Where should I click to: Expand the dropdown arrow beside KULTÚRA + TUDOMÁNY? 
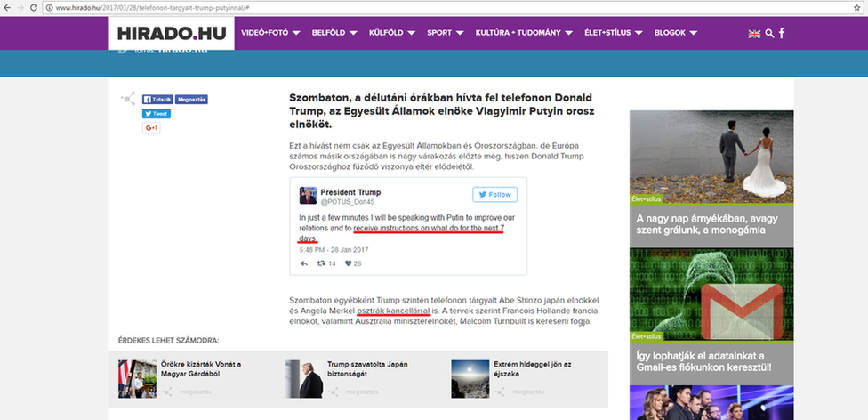click(x=569, y=33)
